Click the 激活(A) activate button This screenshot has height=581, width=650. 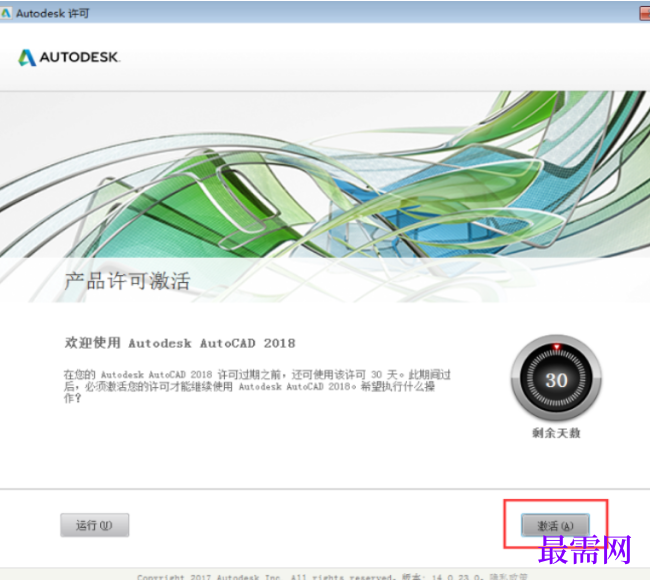tap(555, 525)
